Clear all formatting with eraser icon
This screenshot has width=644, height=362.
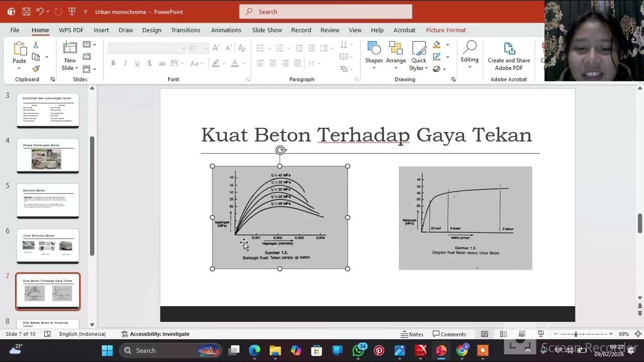tap(242, 48)
